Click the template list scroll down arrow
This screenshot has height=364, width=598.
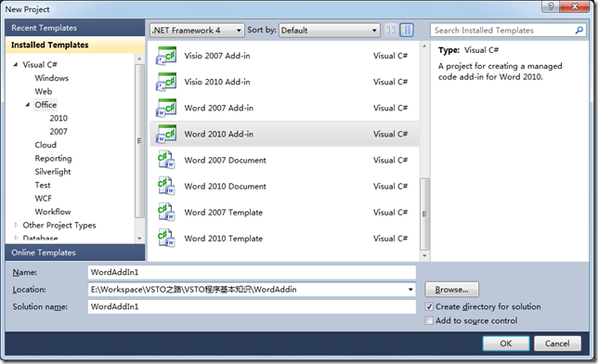(x=424, y=255)
